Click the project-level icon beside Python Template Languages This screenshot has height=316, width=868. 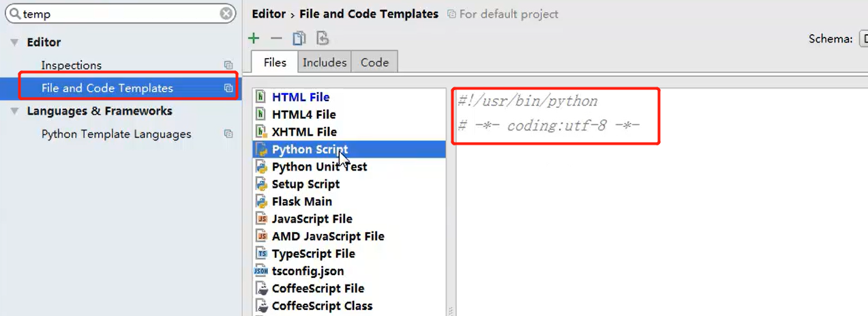tap(228, 134)
